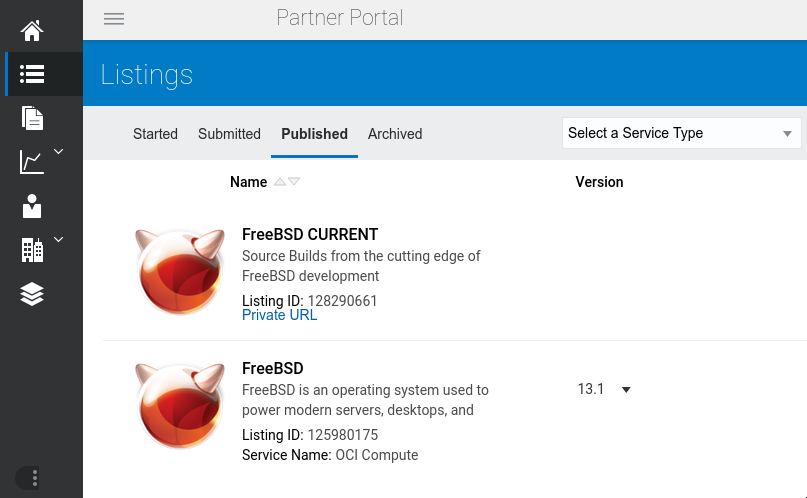The height and width of the screenshot is (498, 807).
Task: Open the Private URL link
Action: click(x=279, y=315)
